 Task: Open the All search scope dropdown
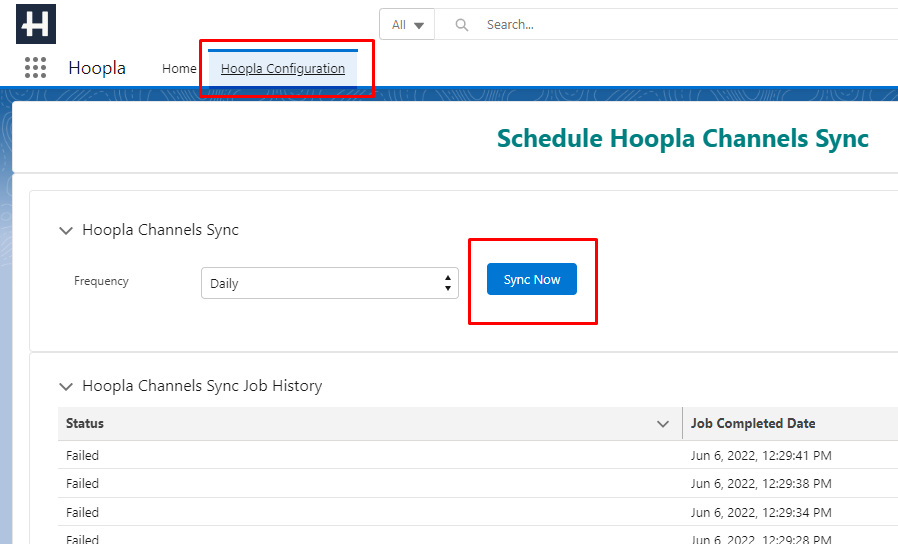pos(407,25)
